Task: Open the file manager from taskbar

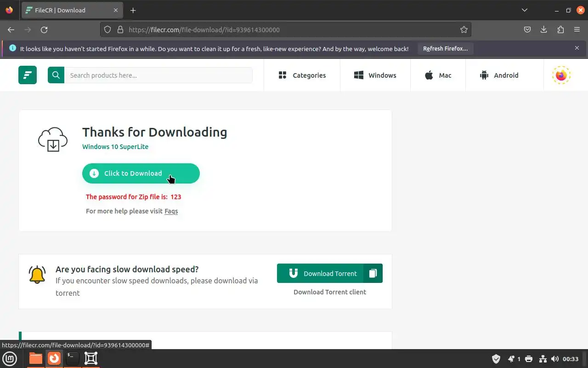Action: pyautogui.click(x=35, y=358)
